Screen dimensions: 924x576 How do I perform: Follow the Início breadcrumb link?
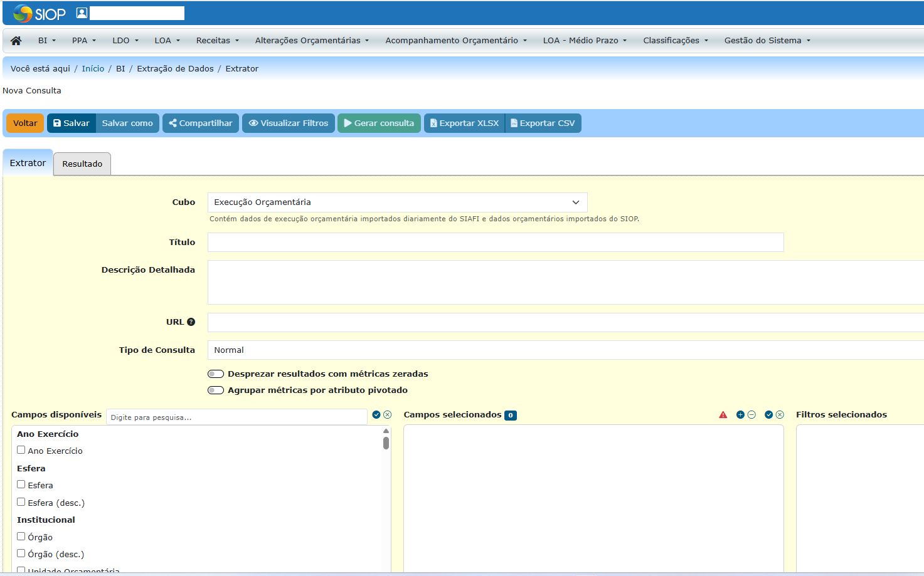click(x=93, y=68)
